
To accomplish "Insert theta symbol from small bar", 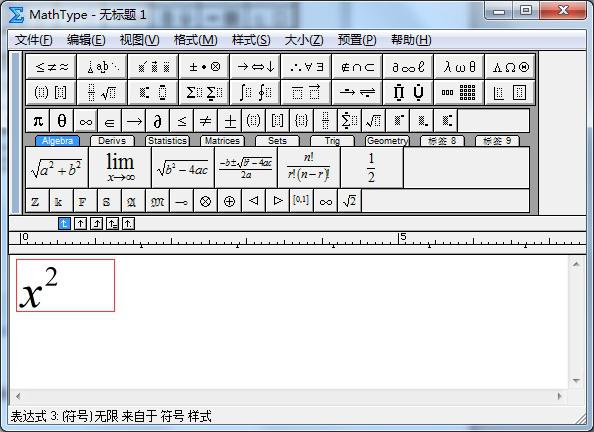I will [x=62, y=121].
